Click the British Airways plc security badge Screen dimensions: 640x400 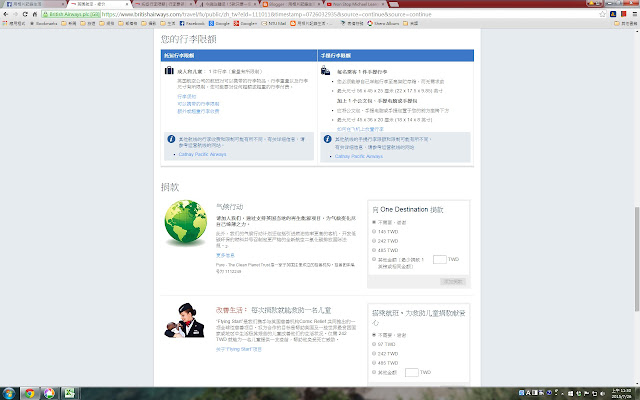click(x=71, y=14)
